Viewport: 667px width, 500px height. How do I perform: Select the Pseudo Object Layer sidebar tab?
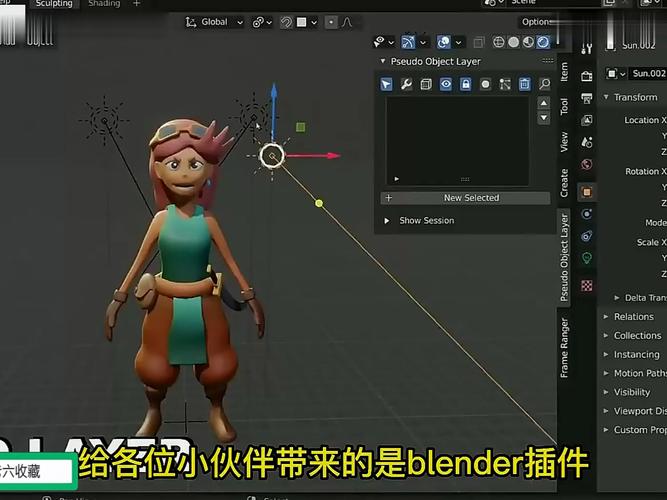(564, 257)
